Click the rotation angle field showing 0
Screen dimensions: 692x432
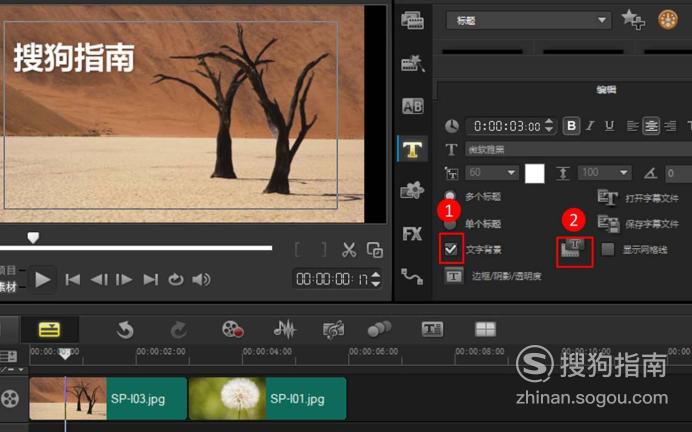coord(678,173)
